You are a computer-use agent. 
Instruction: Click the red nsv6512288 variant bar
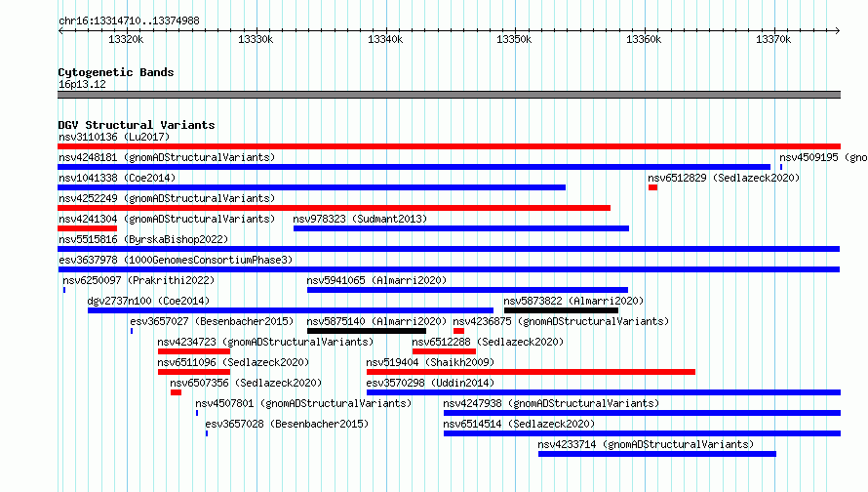click(x=444, y=351)
